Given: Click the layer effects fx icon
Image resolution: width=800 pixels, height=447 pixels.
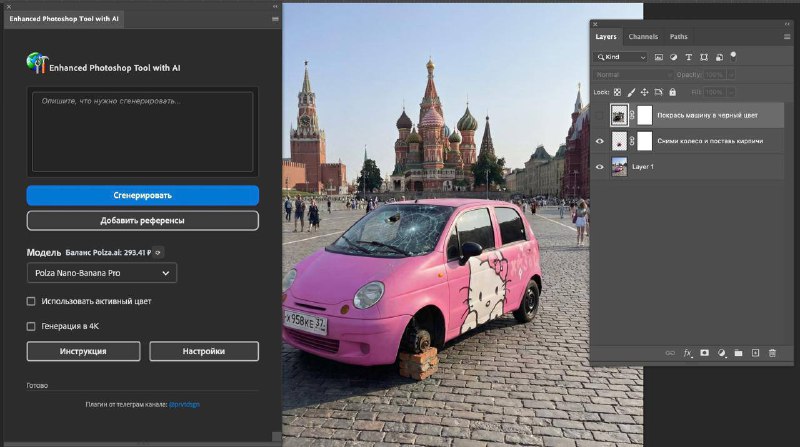Looking at the screenshot, I should (687, 353).
